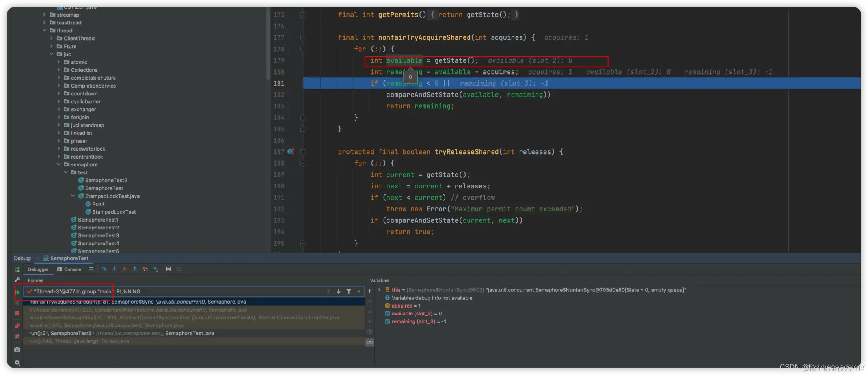Take thread dump camera icon

tap(17, 349)
